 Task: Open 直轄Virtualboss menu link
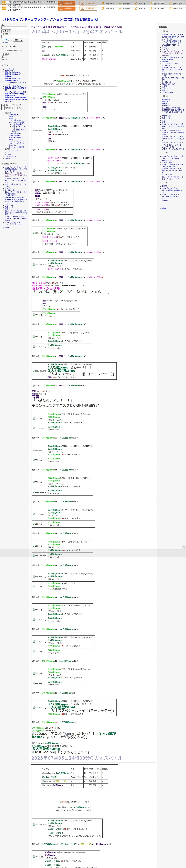point(12,96)
